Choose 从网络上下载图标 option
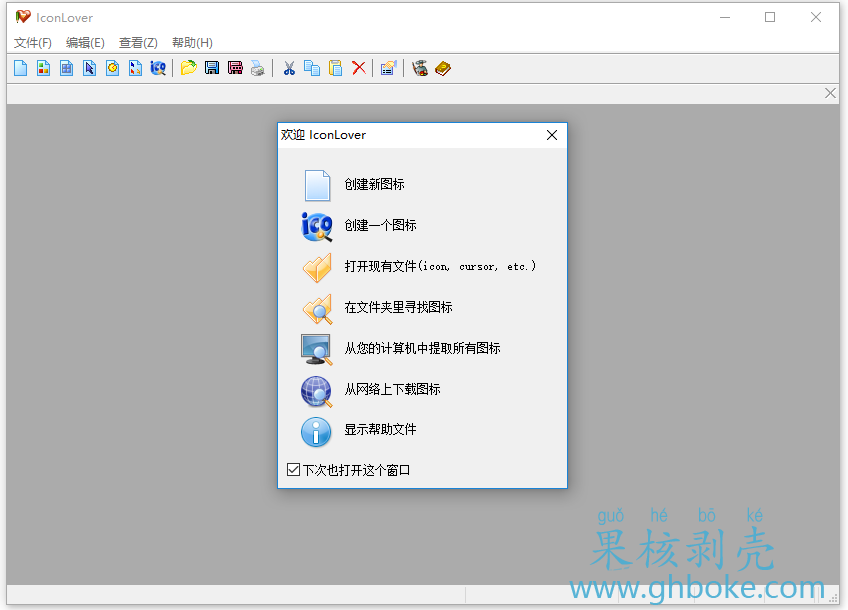Image resolution: width=848 pixels, height=610 pixels. coord(392,389)
